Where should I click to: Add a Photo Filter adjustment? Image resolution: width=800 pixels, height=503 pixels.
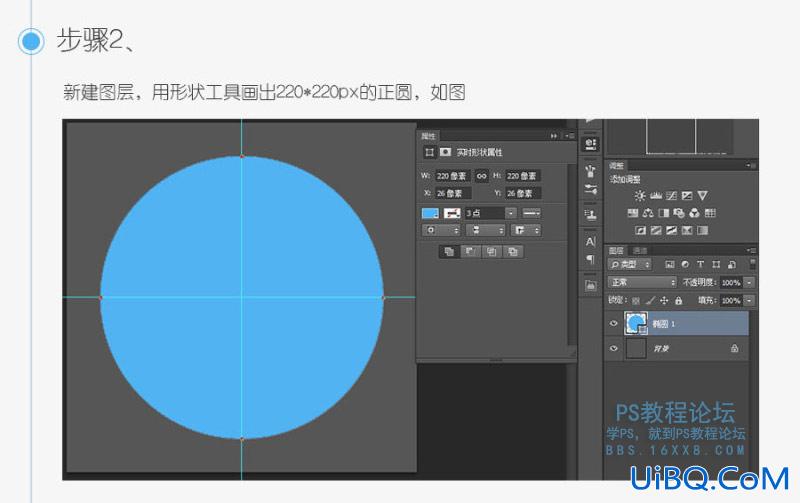point(679,213)
